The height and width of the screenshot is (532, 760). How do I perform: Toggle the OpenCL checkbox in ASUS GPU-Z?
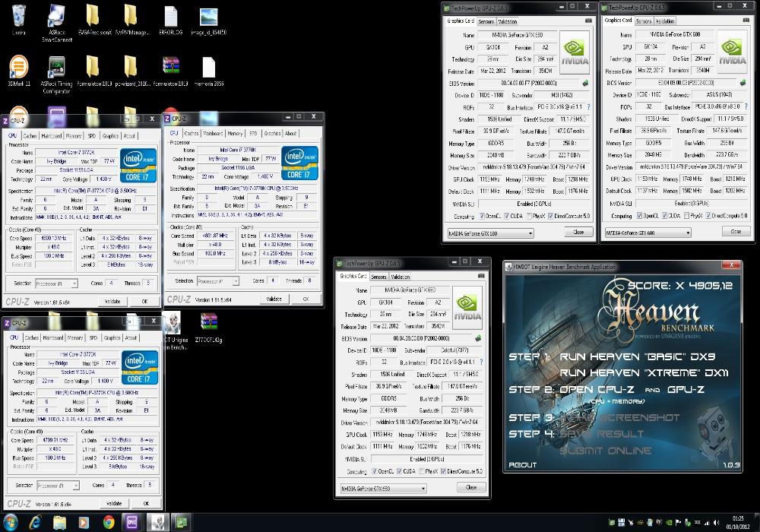(x=639, y=216)
